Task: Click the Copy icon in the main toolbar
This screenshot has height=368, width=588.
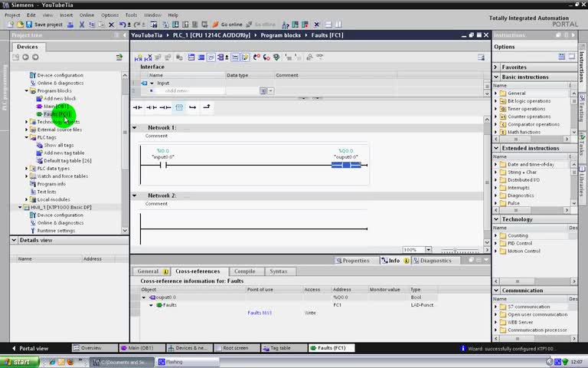Action: pyautogui.click(x=92, y=25)
